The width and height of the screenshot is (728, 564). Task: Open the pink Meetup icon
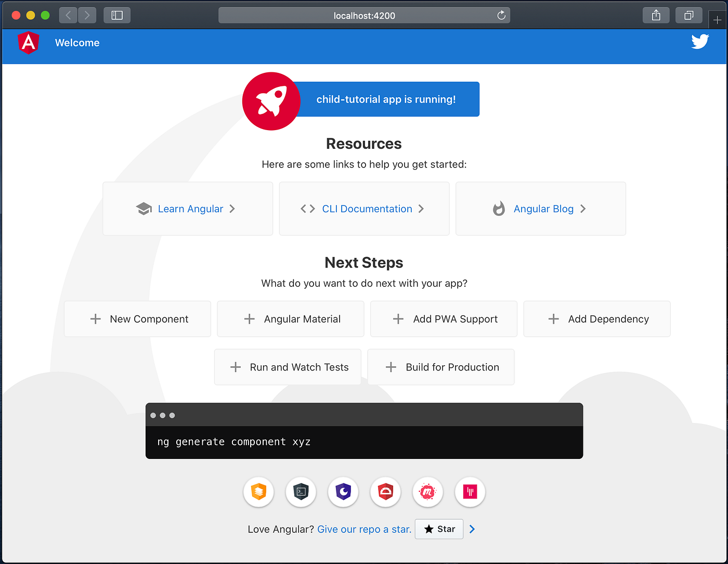(427, 492)
